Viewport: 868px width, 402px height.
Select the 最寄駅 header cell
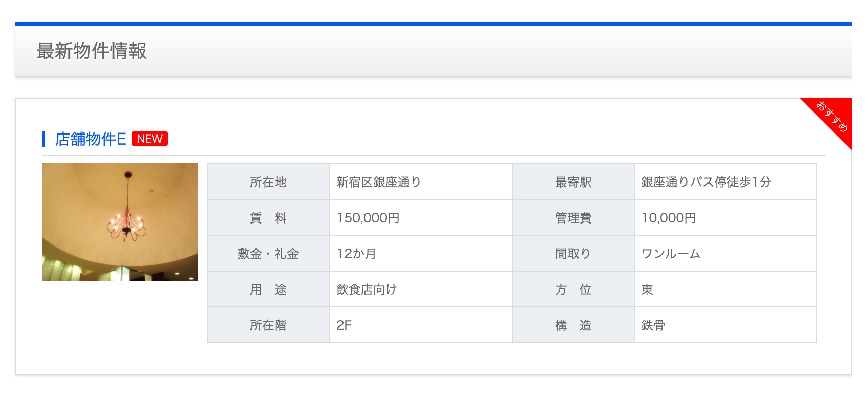(573, 182)
